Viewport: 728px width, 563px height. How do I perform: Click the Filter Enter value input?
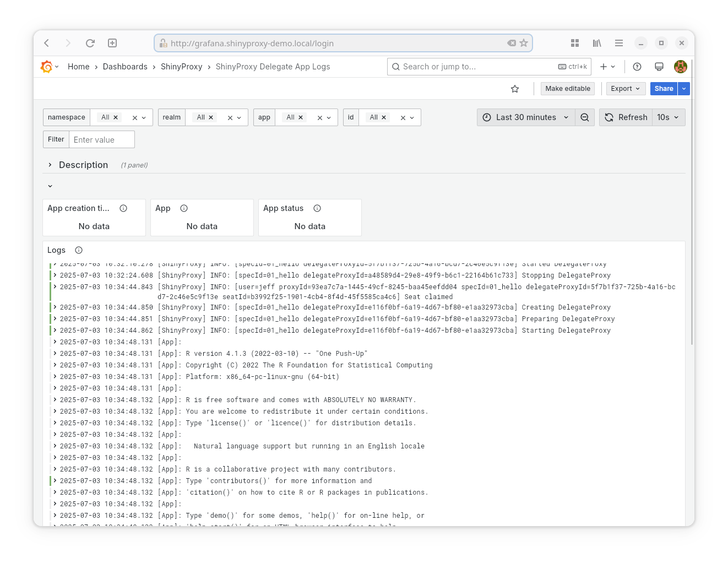click(x=102, y=139)
